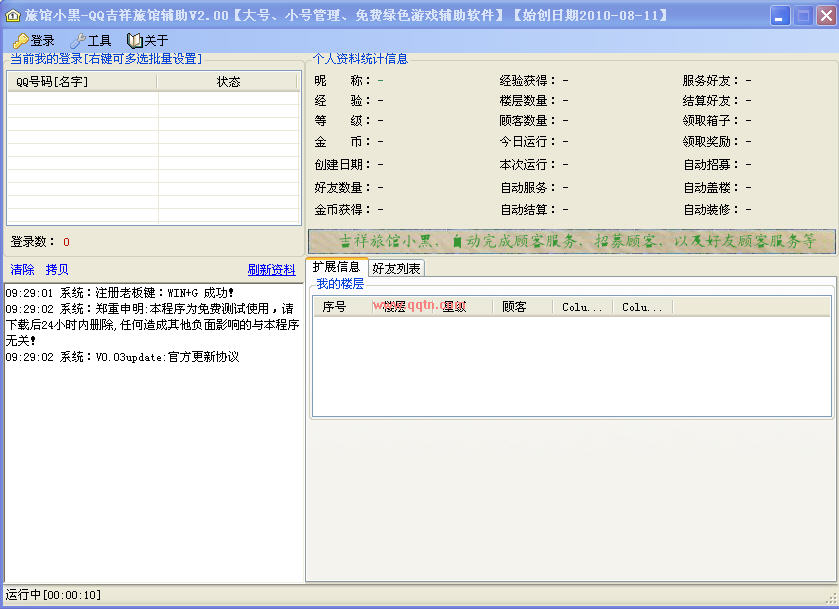Click the 顾客数量 label
Screen dimensions: 839x609
(527, 120)
